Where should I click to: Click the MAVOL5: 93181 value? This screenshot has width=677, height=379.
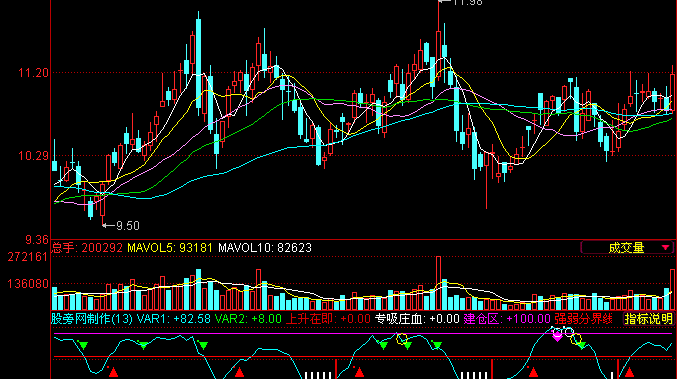point(170,248)
